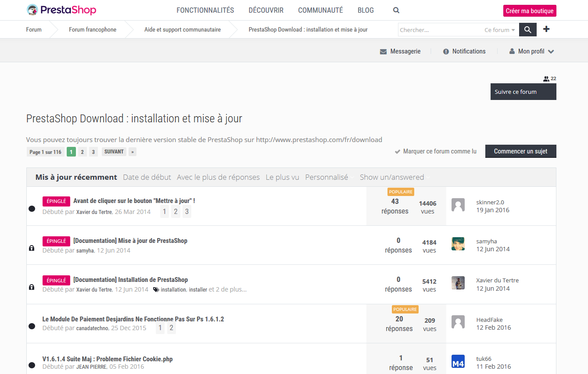Click the plus icon beside search
Viewport: 588px width, 374px height.
click(546, 29)
